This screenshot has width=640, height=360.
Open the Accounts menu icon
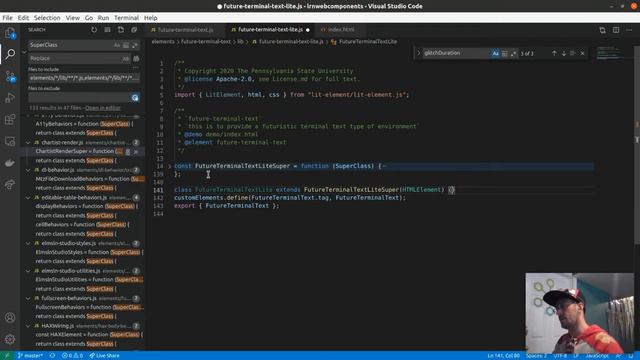(10, 318)
